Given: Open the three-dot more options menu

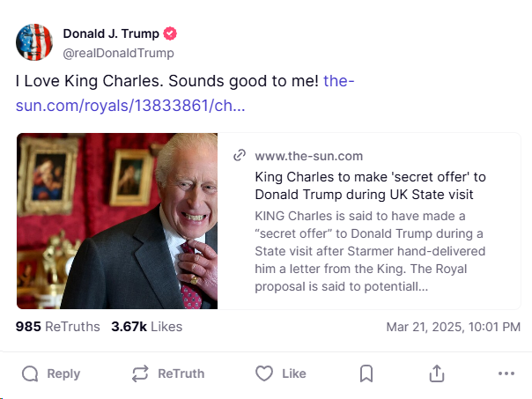Looking at the screenshot, I should point(506,373).
